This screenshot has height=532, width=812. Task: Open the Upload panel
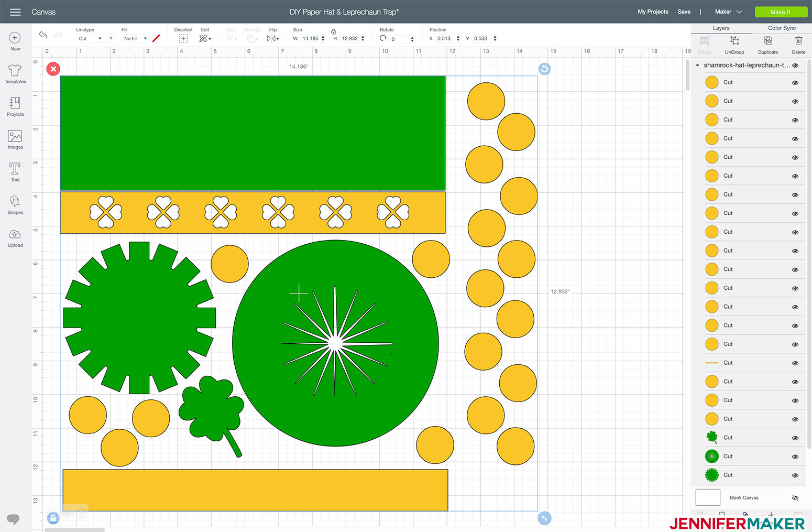pyautogui.click(x=15, y=238)
